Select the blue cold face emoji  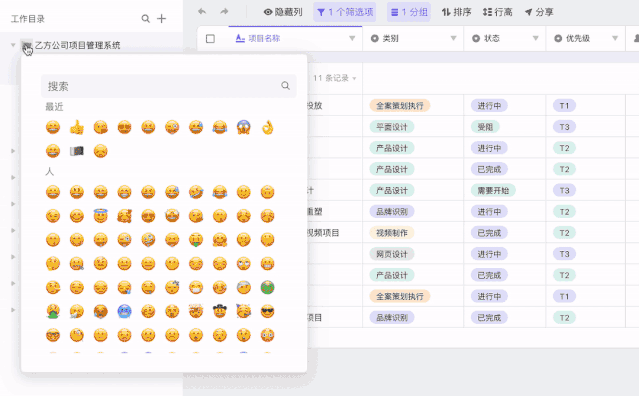[124, 311]
